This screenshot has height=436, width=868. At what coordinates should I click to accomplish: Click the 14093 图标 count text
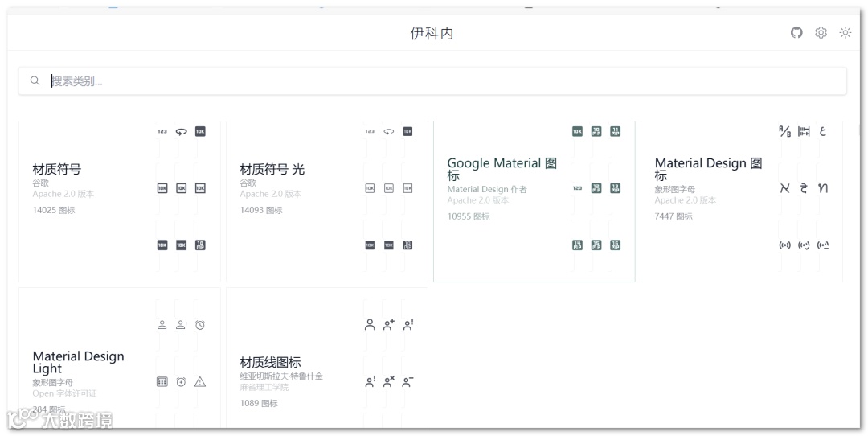(261, 210)
